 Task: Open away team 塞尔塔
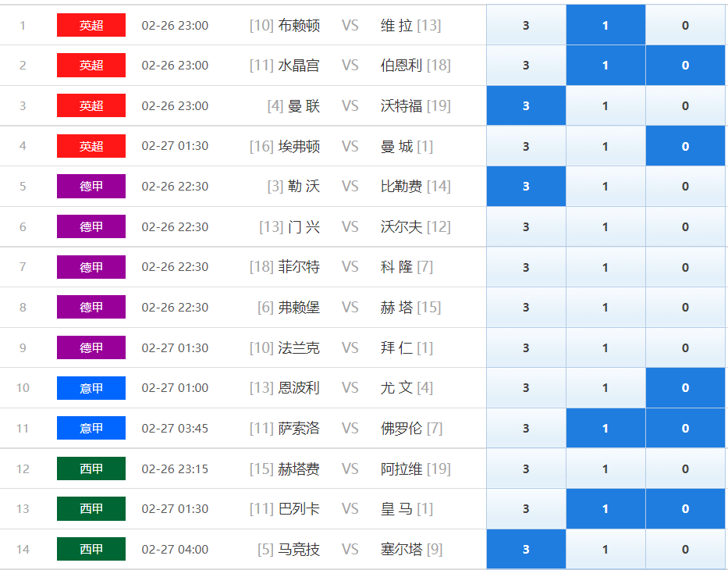point(402,549)
